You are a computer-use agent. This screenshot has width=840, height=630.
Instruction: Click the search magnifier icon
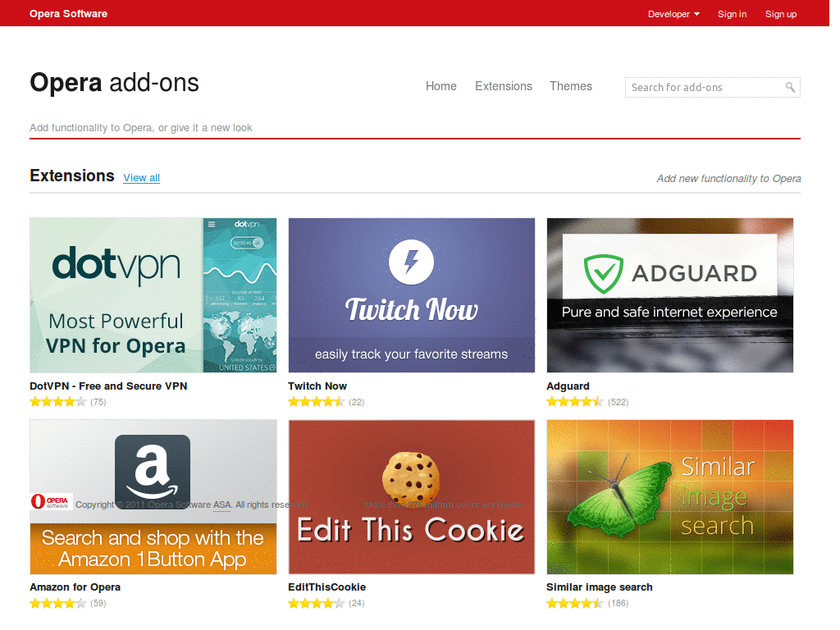point(790,87)
